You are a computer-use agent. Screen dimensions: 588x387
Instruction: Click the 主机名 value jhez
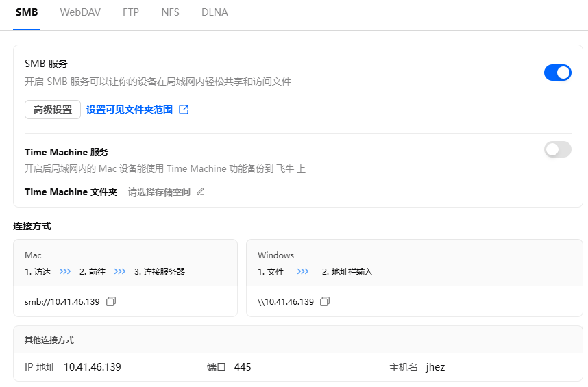(435, 367)
